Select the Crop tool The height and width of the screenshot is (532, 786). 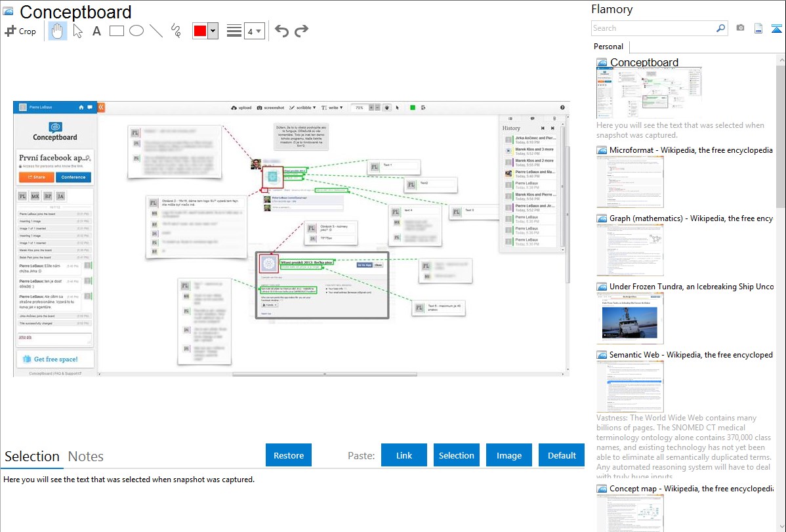pyautogui.click(x=20, y=31)
